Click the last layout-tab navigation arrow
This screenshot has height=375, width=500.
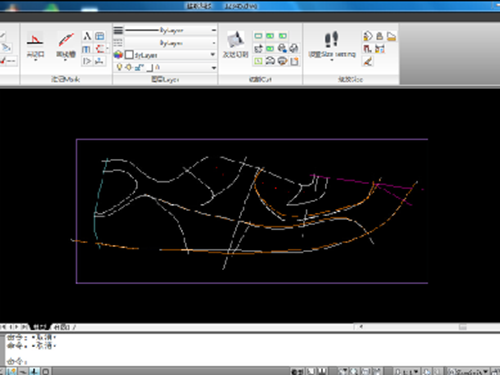click(x=24, y=327)
